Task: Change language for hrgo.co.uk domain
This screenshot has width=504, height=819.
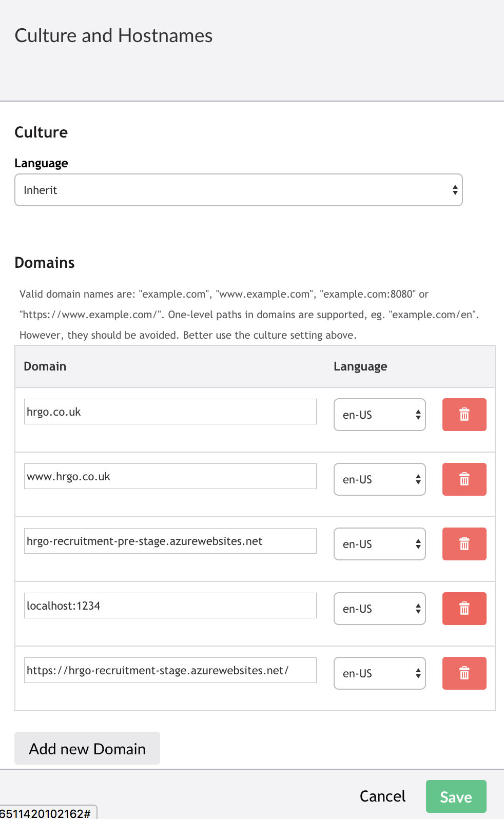Action: tap(380, 415)
